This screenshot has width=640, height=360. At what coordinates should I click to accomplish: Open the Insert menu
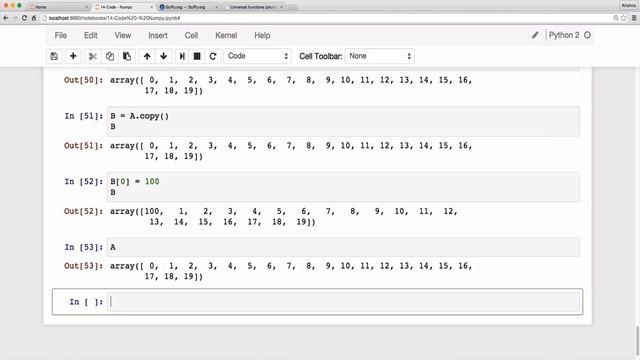(158, 36)
